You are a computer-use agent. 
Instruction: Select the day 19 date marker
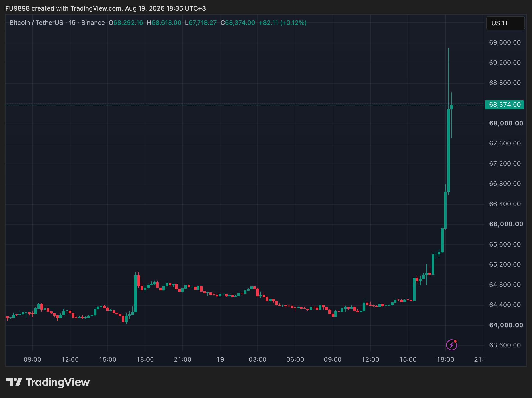pyautogui.click(x=220, y=359)
